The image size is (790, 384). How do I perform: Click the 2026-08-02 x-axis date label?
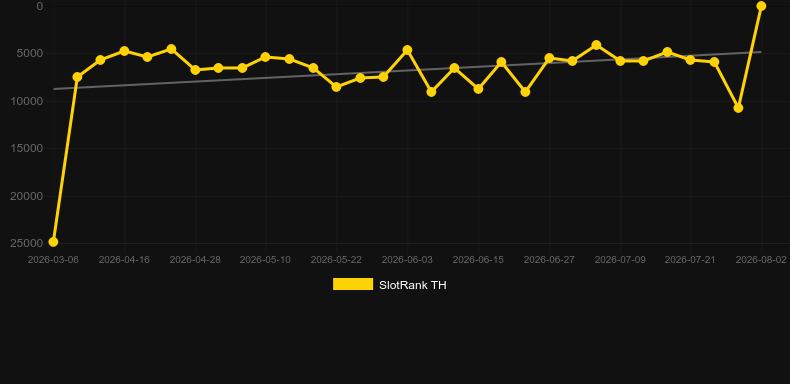761,260
